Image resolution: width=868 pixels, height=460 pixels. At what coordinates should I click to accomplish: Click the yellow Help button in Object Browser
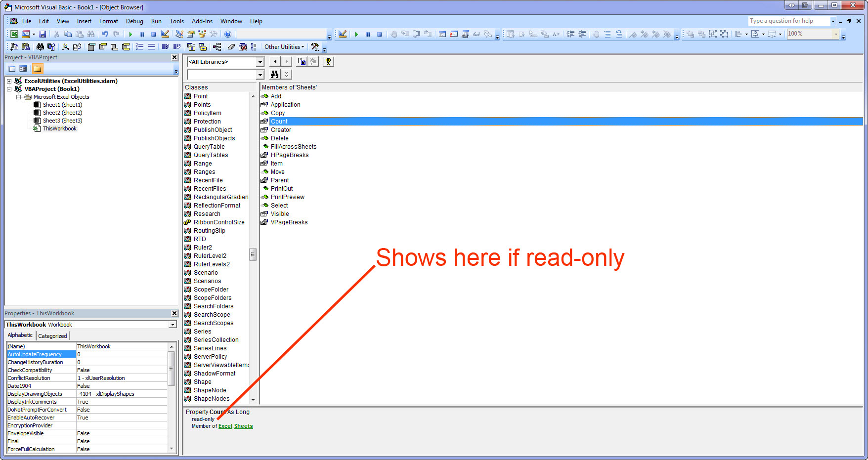(328, 61)
